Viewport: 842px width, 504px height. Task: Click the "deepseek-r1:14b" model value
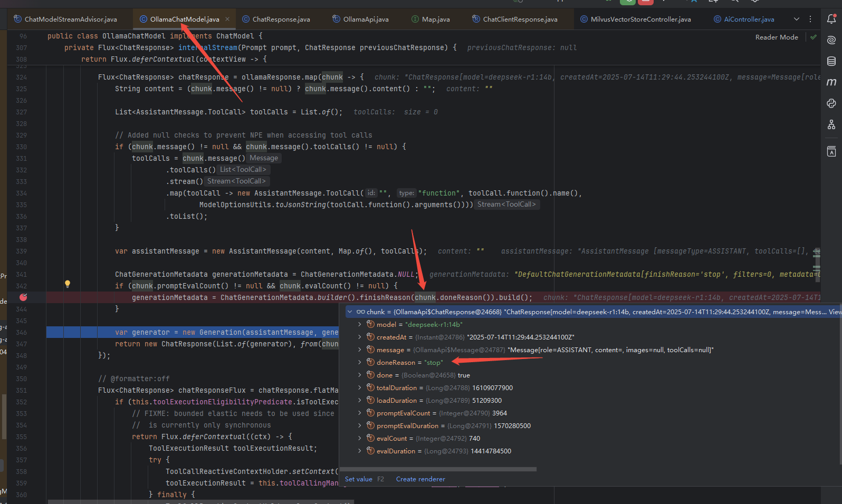click(x=434, y=325)
